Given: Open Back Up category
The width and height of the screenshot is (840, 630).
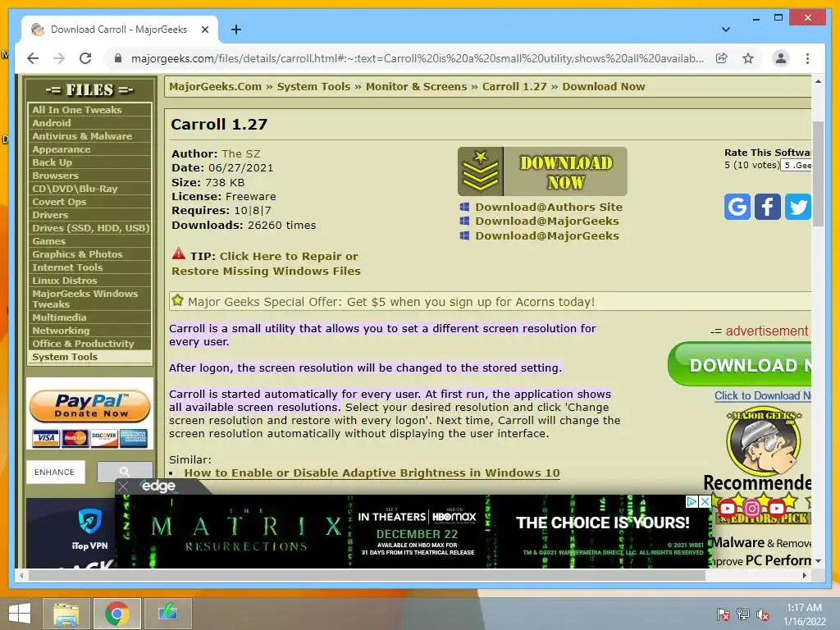Looking at the screenshot, I should click(89, 162).
